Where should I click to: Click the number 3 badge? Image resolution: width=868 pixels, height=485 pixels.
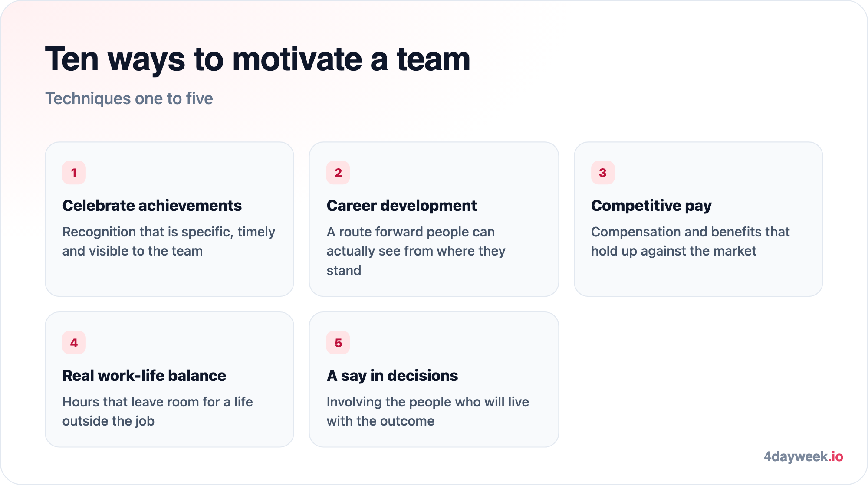603,173
